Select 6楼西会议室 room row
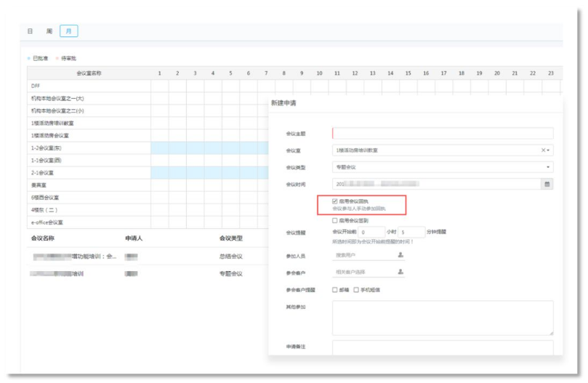The width and height of the screenshot is (588, 383). (89, 198)
